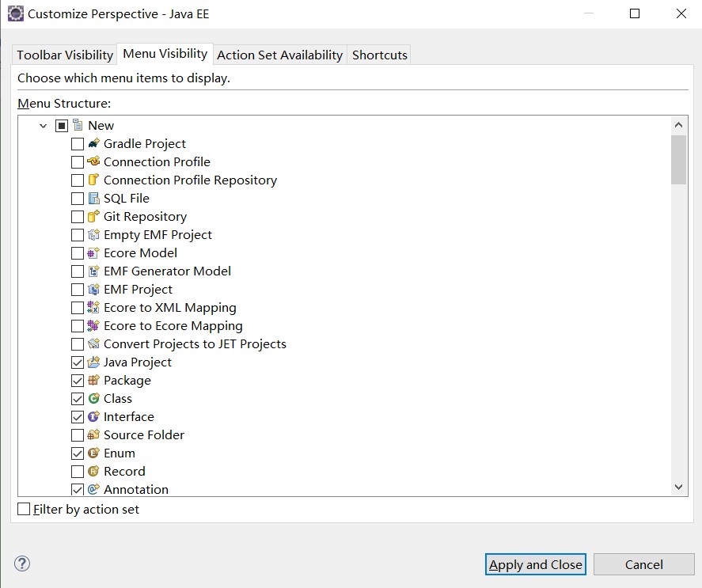The height and width of the screenshot is (588, 702).
Task: Click the Convert Projects to JET icon
Action: point(93,344)
